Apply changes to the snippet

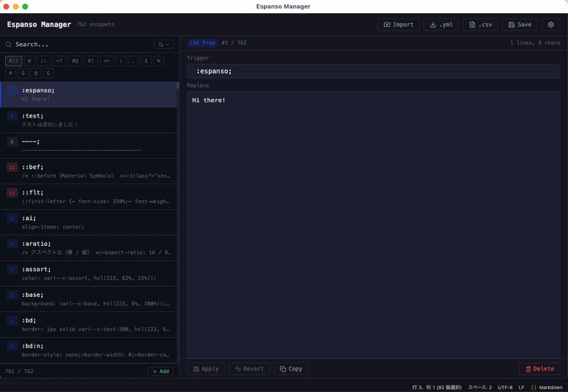coord(206,369)
